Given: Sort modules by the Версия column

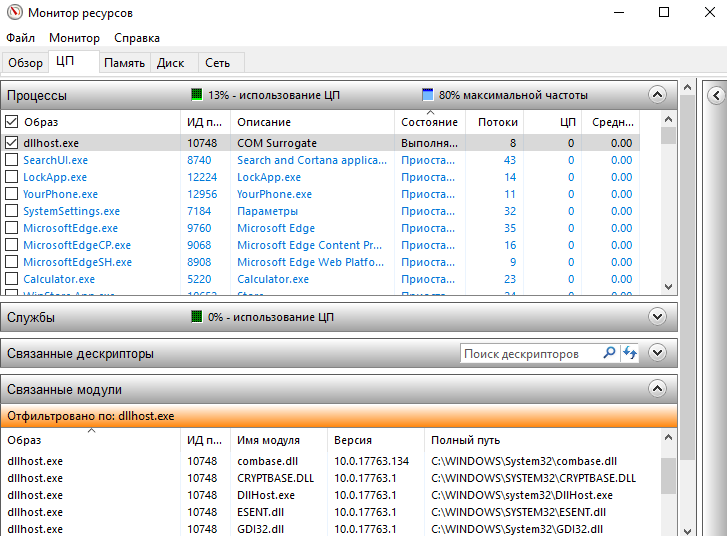Looking at the screenshot, I should pyautogui.click(x=376, y=440).
